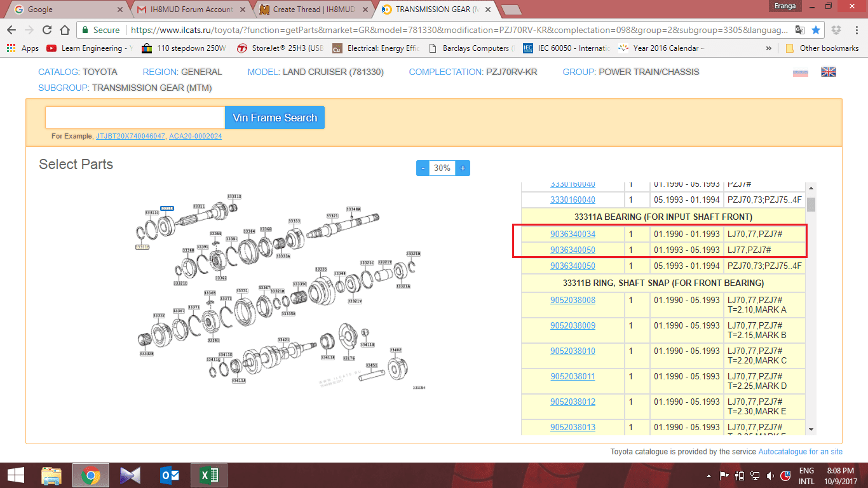The width and height of the screenshot is (868, 488).
Task: Open the Barclays Computers bookmark
Action: pyautogui.click(x=471, y=48)
